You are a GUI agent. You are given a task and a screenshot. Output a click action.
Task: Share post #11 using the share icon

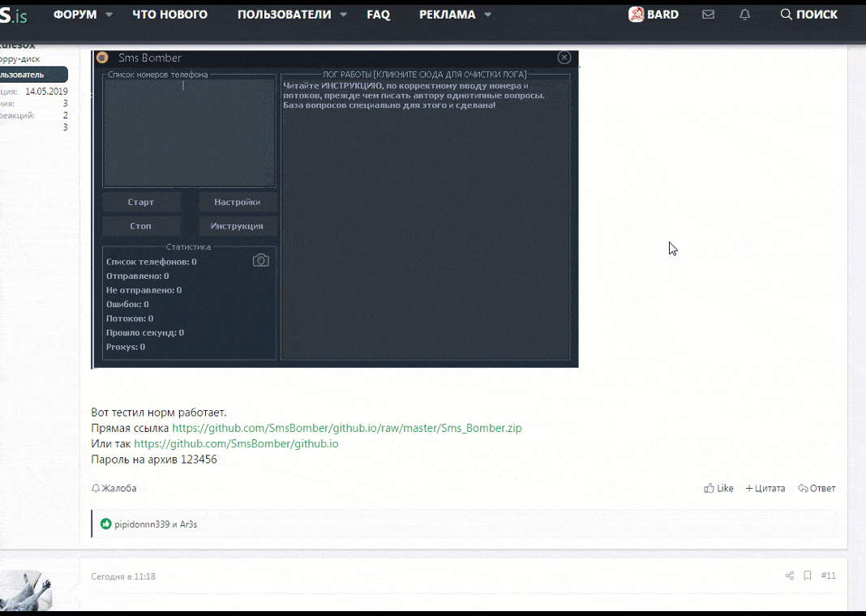(790, 575)
